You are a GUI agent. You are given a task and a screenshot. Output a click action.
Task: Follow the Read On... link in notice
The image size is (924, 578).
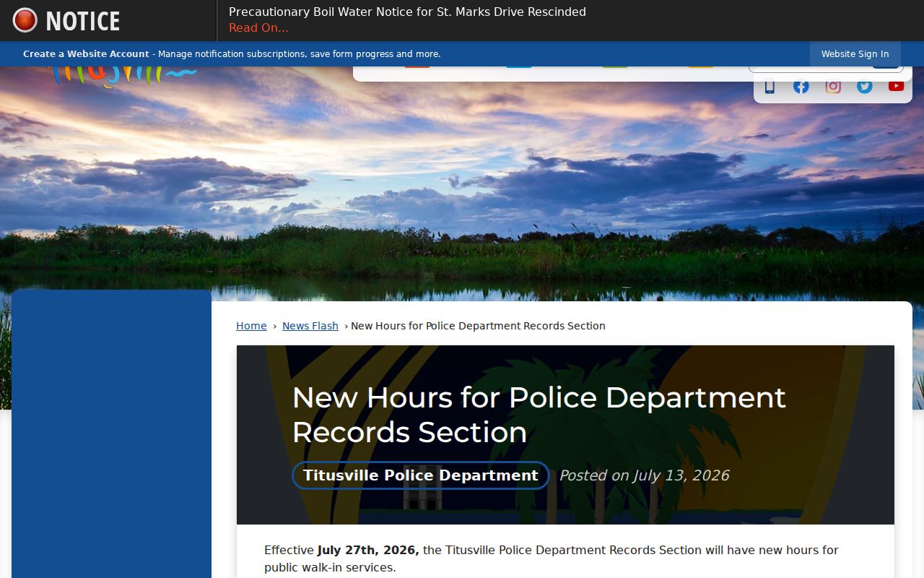pos(258,28)
